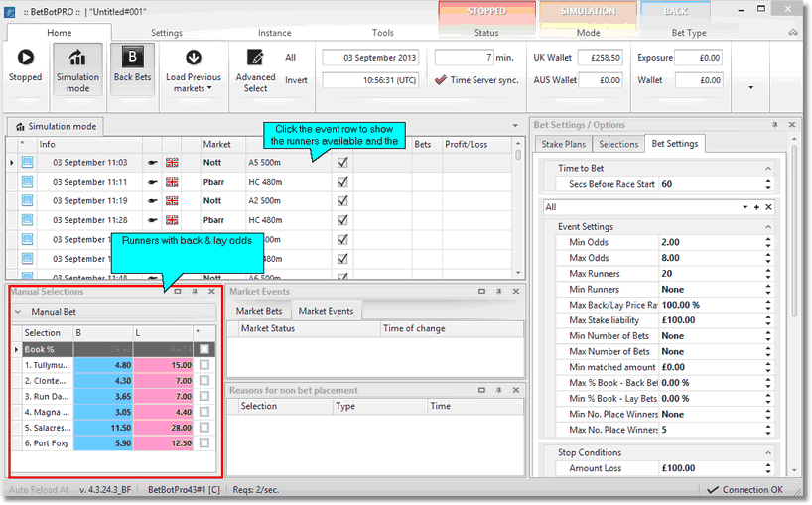Collapse the Time to Bet section

click(x=768, y=168)
